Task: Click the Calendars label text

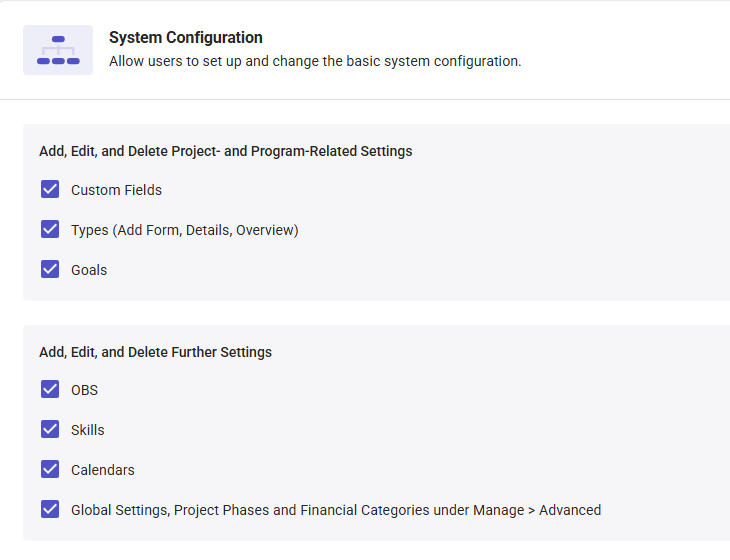Action: click(x=102, y=470)
